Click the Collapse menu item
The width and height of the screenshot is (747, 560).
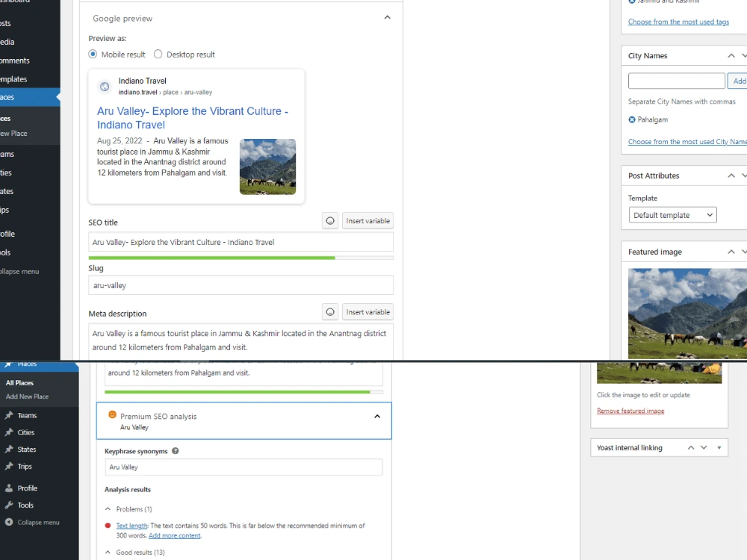click(39, 523)
